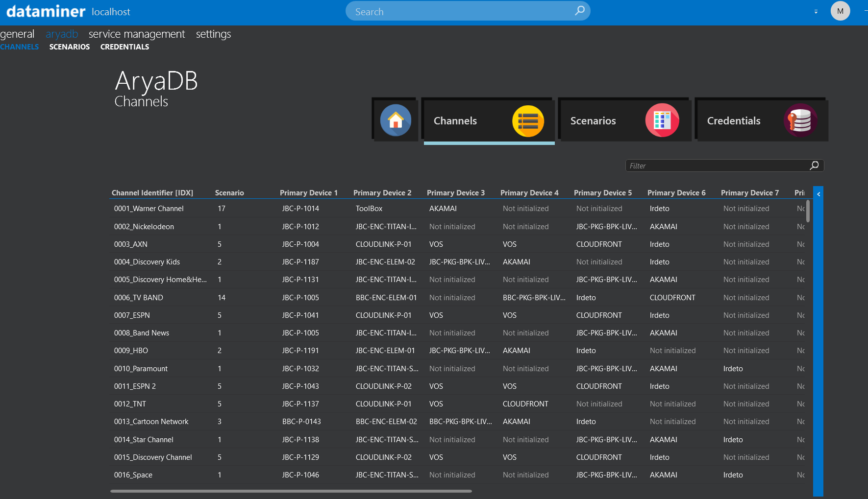Select the 0001_Warner Channel row
This screenshot has width=868, height=499.
coord(458,209)
